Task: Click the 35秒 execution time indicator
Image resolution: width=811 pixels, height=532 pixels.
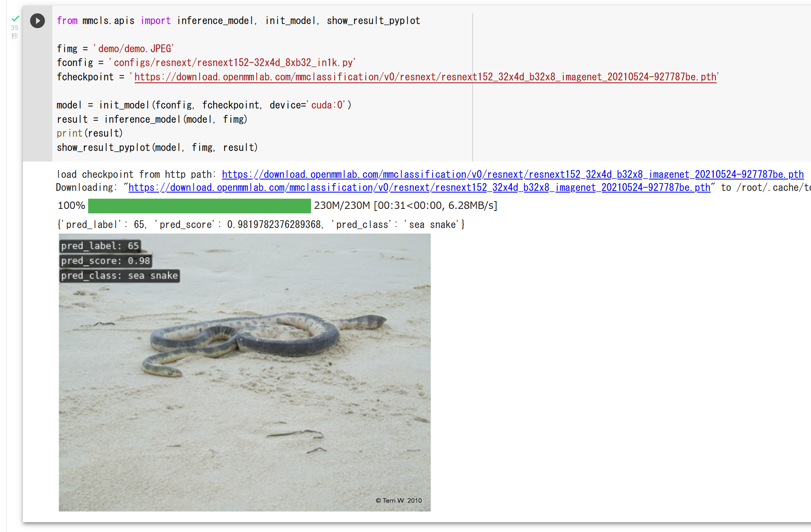Action: (15, 32)
